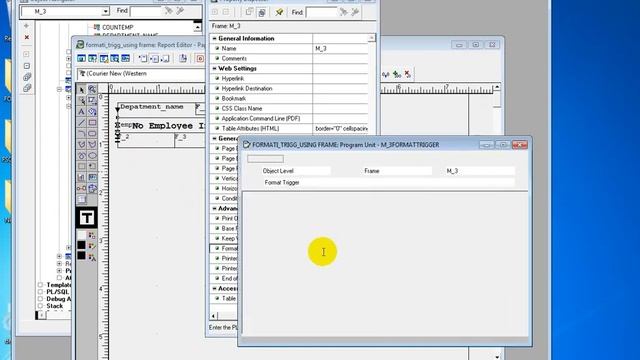Click the red delete X in Object Navigator
The image size is (640, 360).
pyautogui.click(x=27, y=38)
